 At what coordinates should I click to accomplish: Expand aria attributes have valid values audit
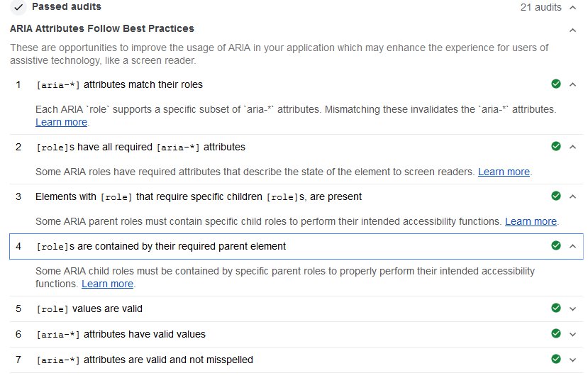tap(573, 334)
